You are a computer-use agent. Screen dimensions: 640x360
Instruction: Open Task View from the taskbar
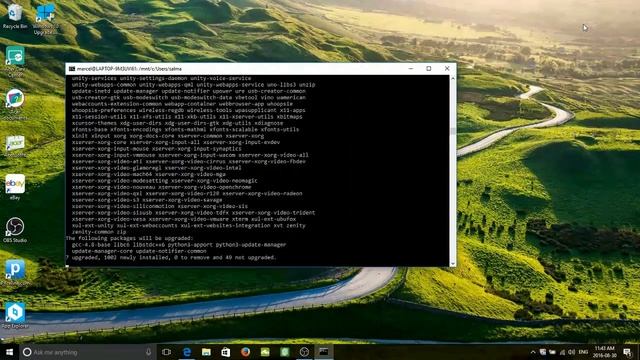166,352
